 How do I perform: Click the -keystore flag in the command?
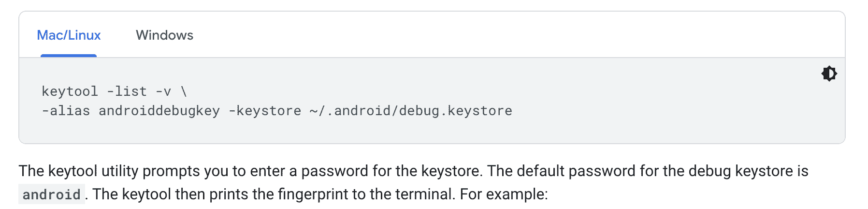(x=265, y=111)
